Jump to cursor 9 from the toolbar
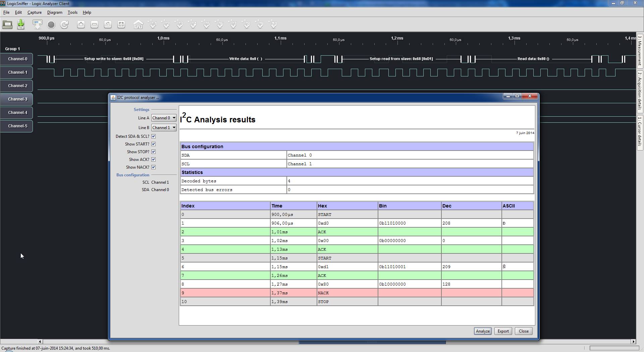Image resolution: width=644 pixels, height=352 pixels. click(260, 24)
